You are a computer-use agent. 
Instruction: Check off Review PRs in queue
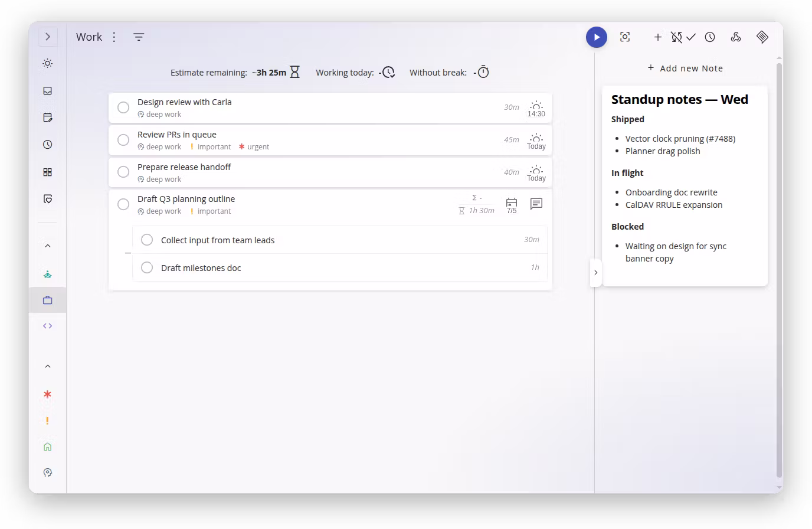click(123, 140)
